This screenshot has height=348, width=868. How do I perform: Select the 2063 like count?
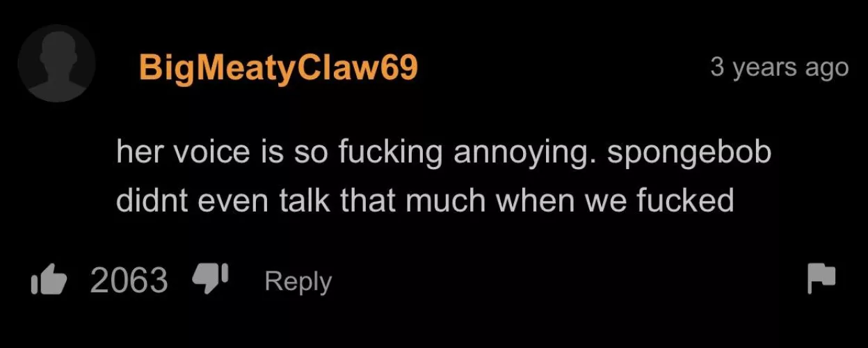click(129, 281)
